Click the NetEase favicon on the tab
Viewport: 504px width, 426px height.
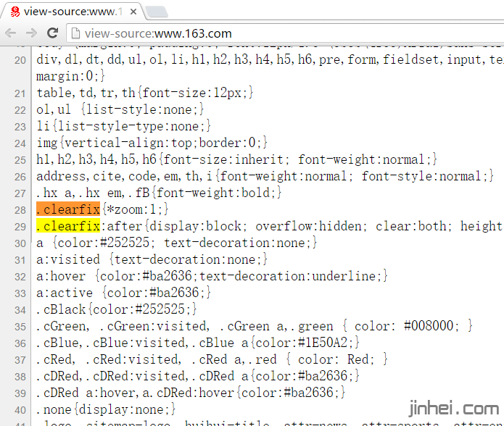(15, 12)
